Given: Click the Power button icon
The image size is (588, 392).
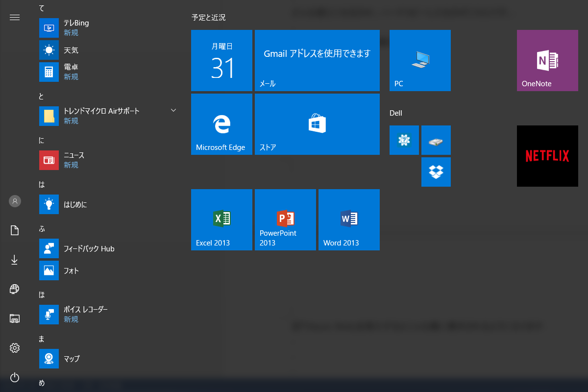Looking at the screenshot, I should (15, 377).
